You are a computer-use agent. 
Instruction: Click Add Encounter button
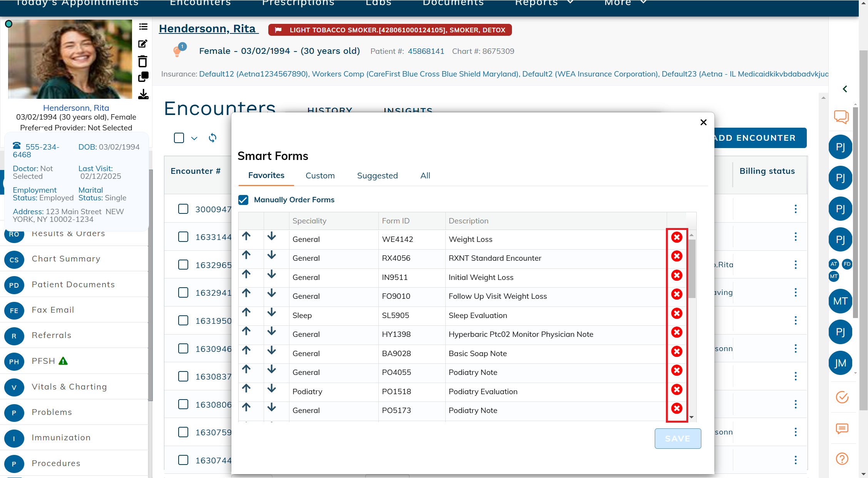click(760, 138)
